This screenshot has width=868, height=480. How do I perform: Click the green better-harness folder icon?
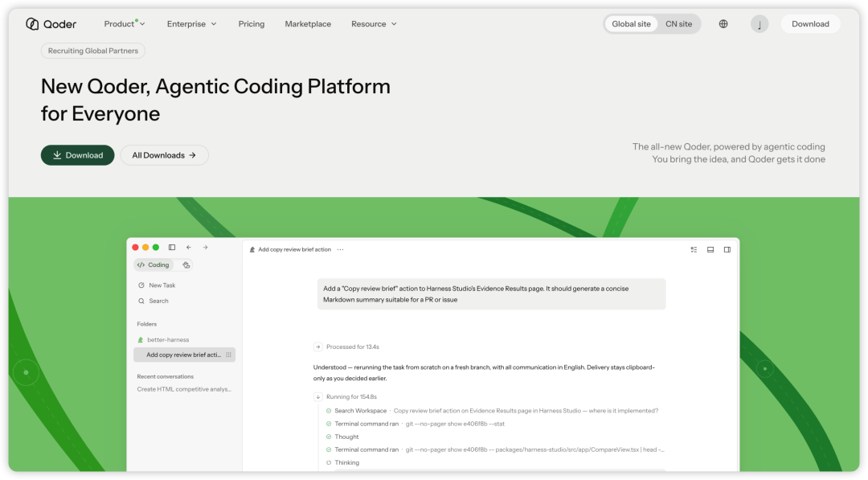coord(141,340)
